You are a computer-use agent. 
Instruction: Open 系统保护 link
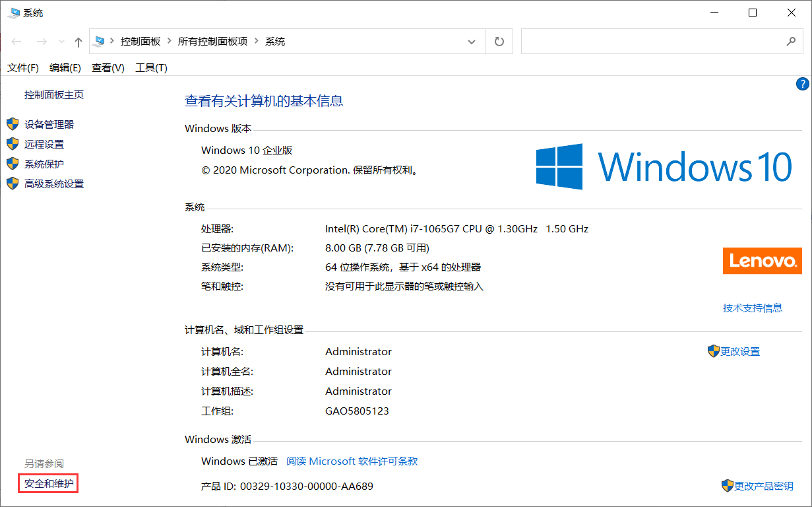pyautogui.click(x=44, y=164)
